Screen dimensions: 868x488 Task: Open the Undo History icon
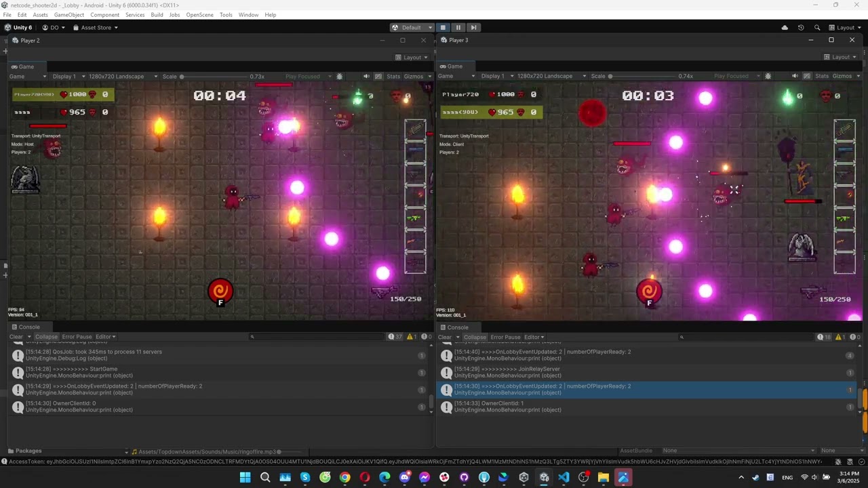click(801, 28)
